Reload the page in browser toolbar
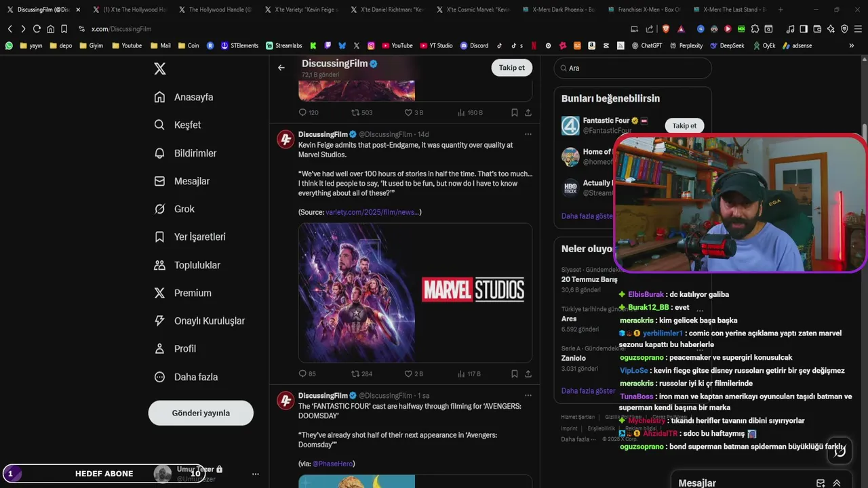The width and height of the screenshot is (868, 488). [x=37, y=29]
